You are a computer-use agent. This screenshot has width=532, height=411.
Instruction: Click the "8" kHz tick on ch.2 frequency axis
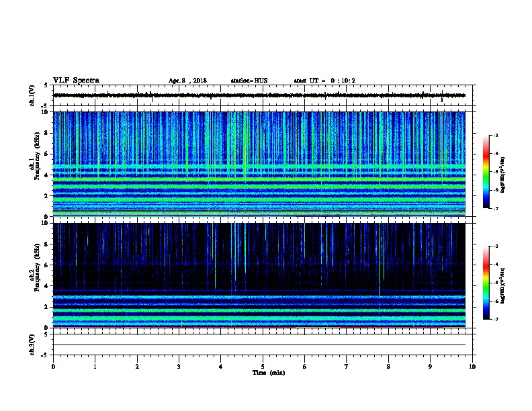coord(46,244)
